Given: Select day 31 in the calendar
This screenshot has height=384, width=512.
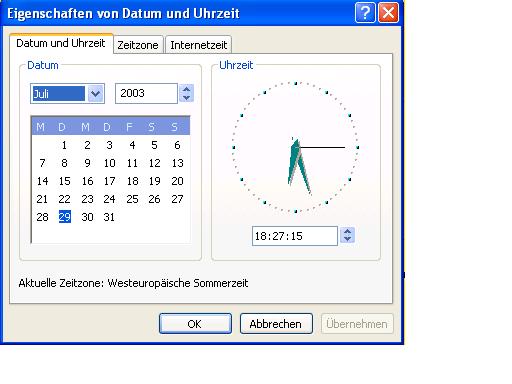Looking at the screenshot, I should coord(109,217).
